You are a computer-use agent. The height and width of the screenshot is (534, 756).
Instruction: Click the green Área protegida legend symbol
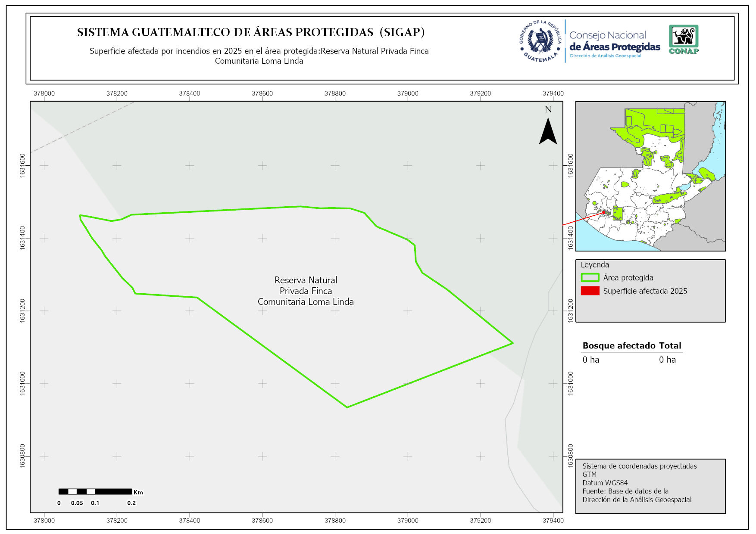tap(590, 278)
